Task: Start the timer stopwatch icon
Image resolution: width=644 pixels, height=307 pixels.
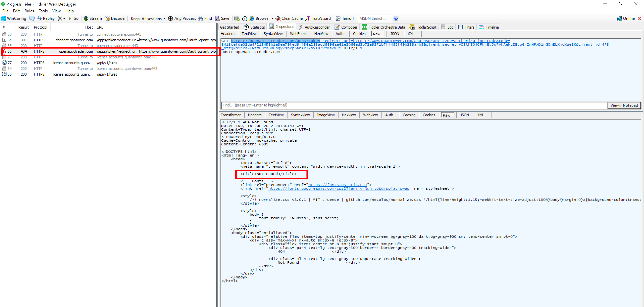Action: click(x=245, y=18)
